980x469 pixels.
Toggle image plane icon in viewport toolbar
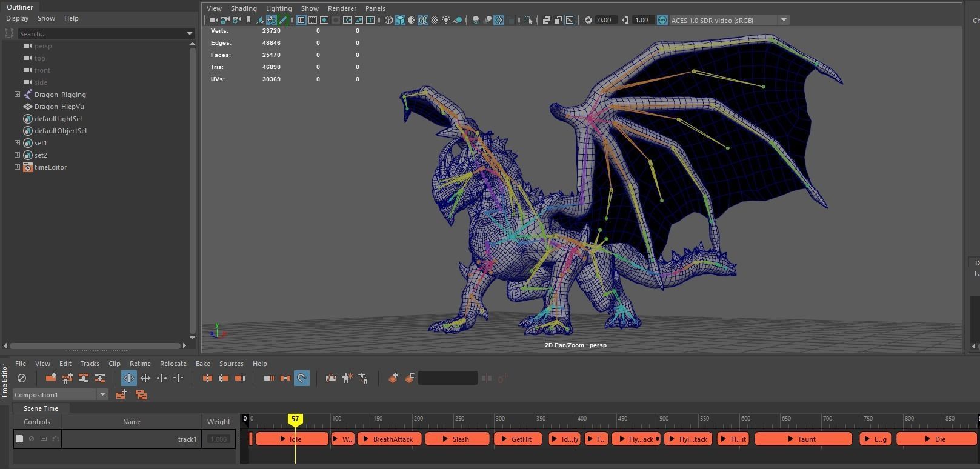[x=259, y=20]
